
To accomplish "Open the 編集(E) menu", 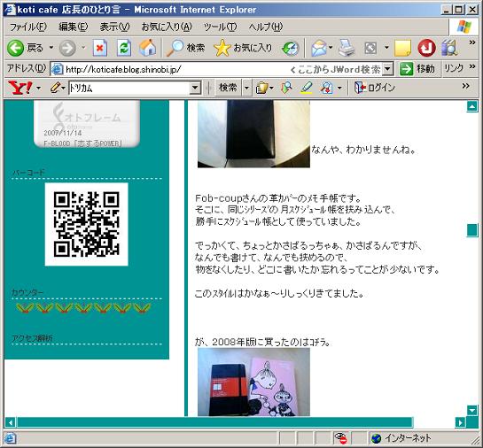I will [x=74, y=27].
